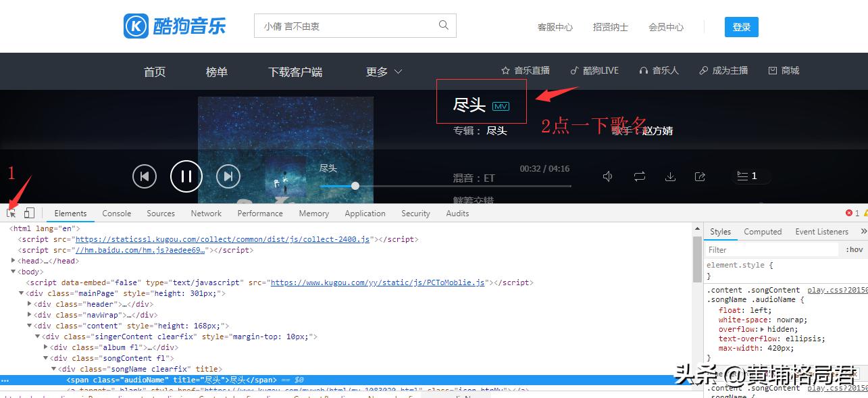
Task: Expand the 更多 navigation dropdown
Action: coord(383,71)
